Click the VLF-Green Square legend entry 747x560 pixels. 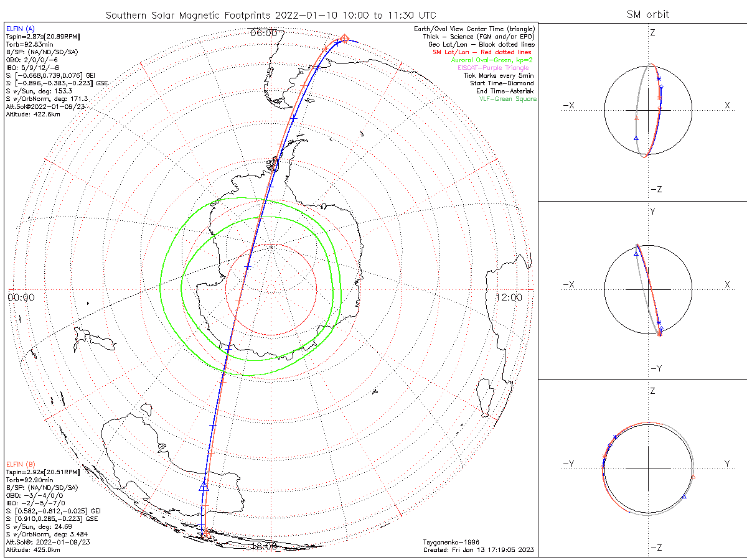(x=507, y=99)
